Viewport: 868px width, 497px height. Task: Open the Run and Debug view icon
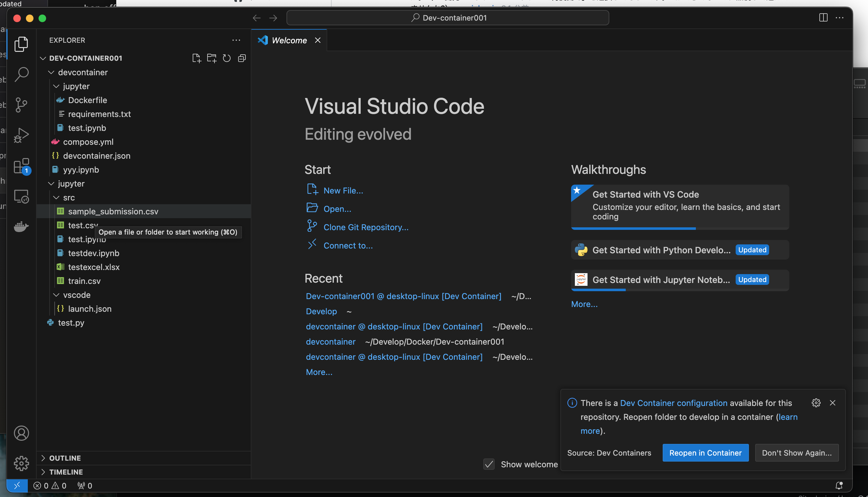[21, 135]
